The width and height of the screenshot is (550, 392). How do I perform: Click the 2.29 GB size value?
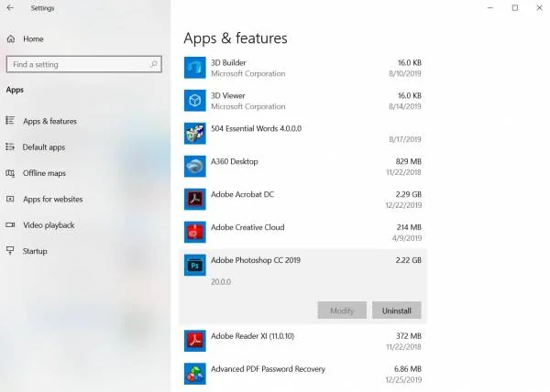[x=409, y=194]
